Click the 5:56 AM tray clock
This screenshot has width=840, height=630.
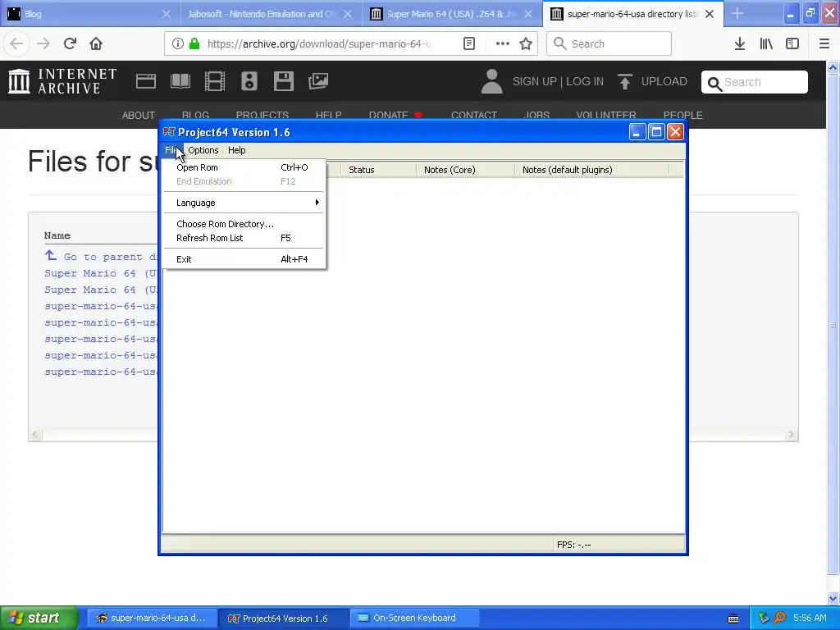(x=810, y=619)
